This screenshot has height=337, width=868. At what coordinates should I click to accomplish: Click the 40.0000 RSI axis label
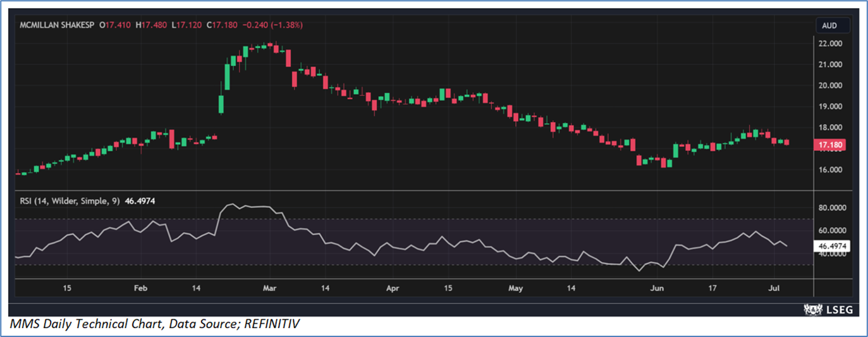[x=833, y=254]
